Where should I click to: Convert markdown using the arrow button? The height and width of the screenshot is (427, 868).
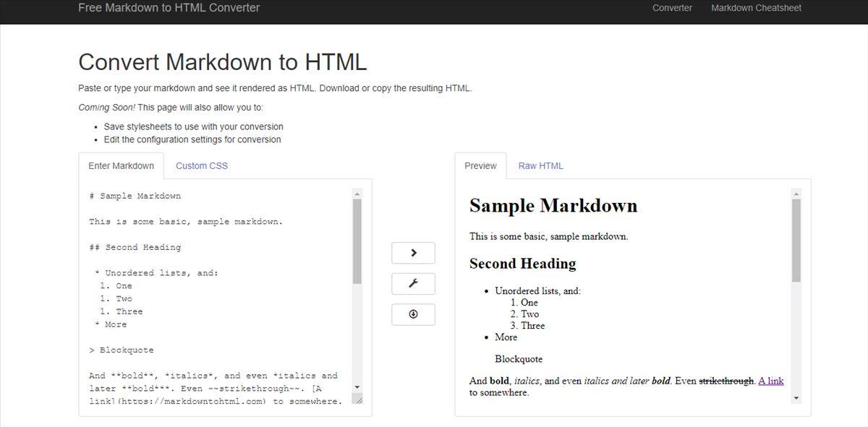[412, 253]
